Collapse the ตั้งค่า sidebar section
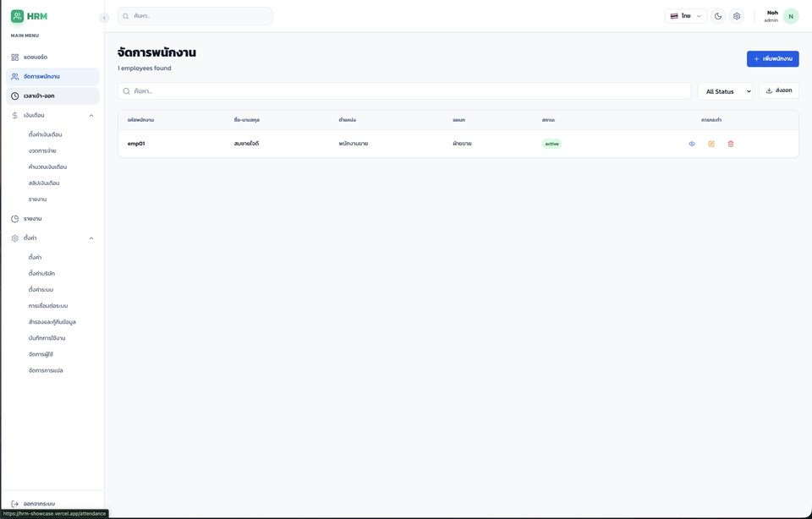 point(91,238)
